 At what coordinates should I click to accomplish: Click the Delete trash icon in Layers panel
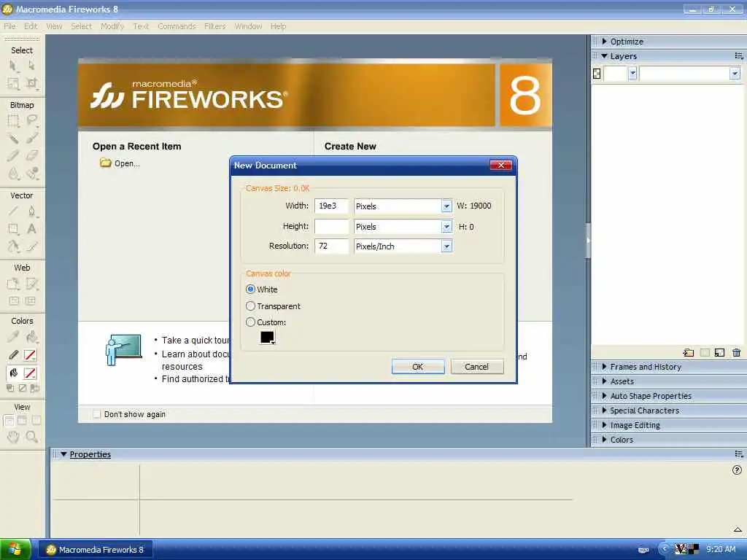click(737, 352)
